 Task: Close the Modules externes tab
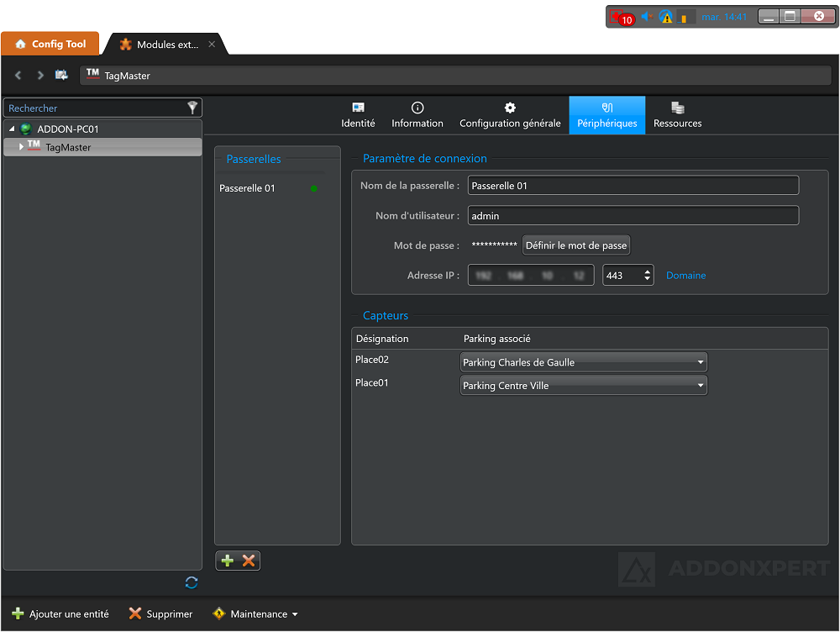tap(212, 44)
